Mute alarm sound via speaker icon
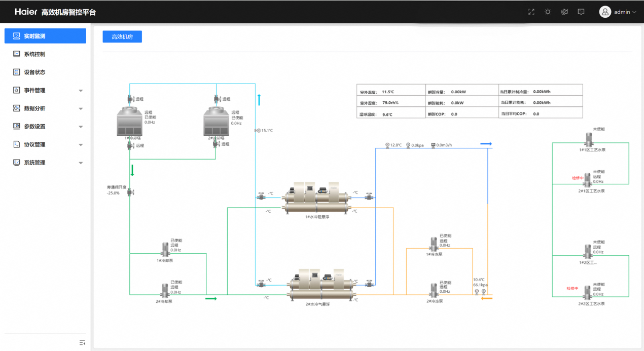The width and height of the screenshot is (644, 351). (x=564, y=12)
